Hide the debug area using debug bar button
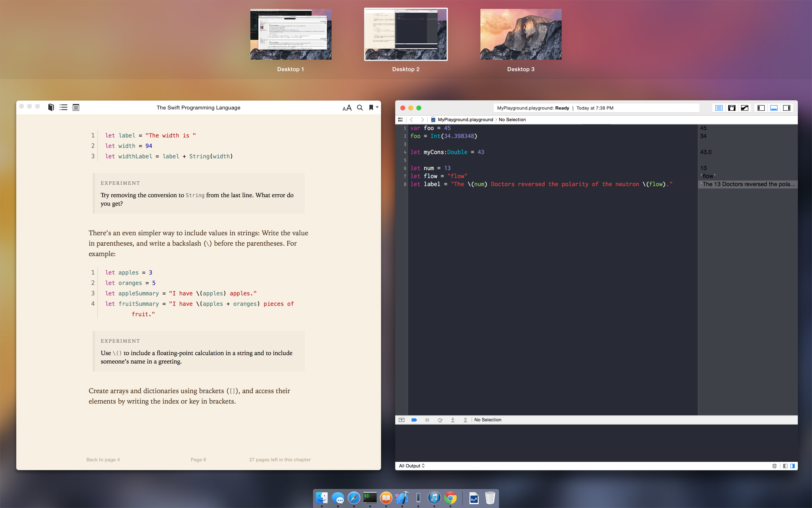This screenshot has width=812, height=508. tap(402, 420)
